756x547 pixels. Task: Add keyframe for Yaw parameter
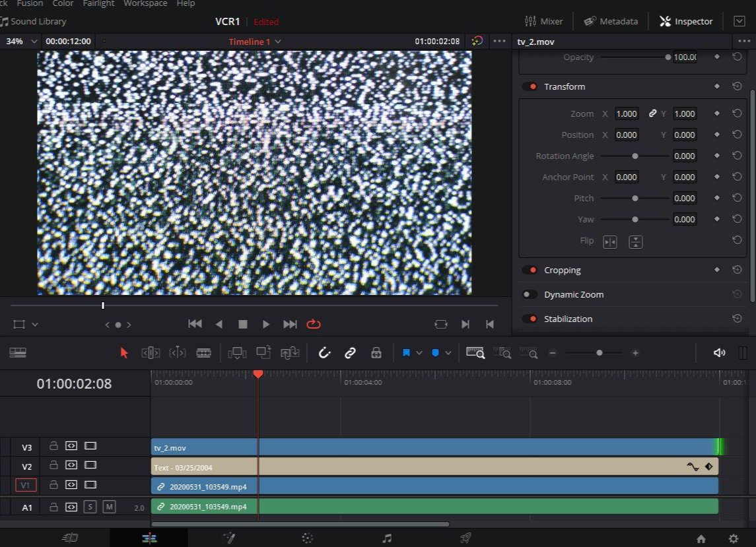(716, 219)
